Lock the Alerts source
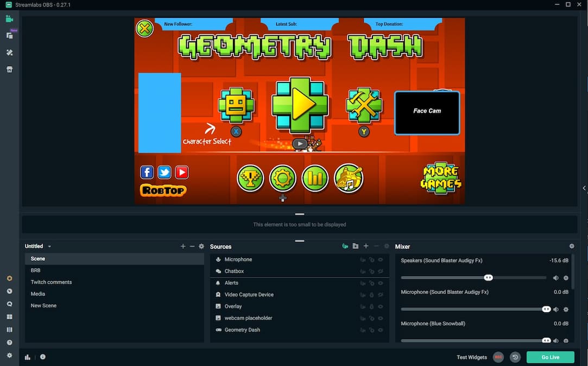The width and height of the screenshot is (588, 366). tap(371, 283)
